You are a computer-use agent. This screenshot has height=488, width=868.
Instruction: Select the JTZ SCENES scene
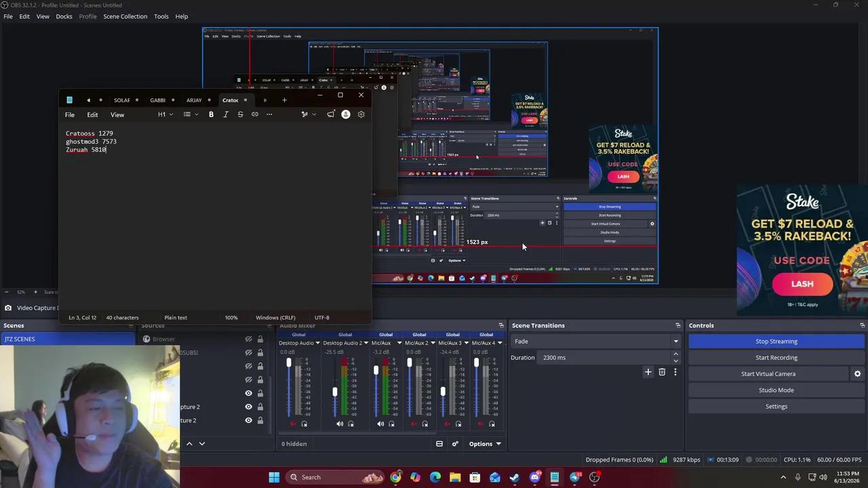pyautogui.click(x=68, y=339)
